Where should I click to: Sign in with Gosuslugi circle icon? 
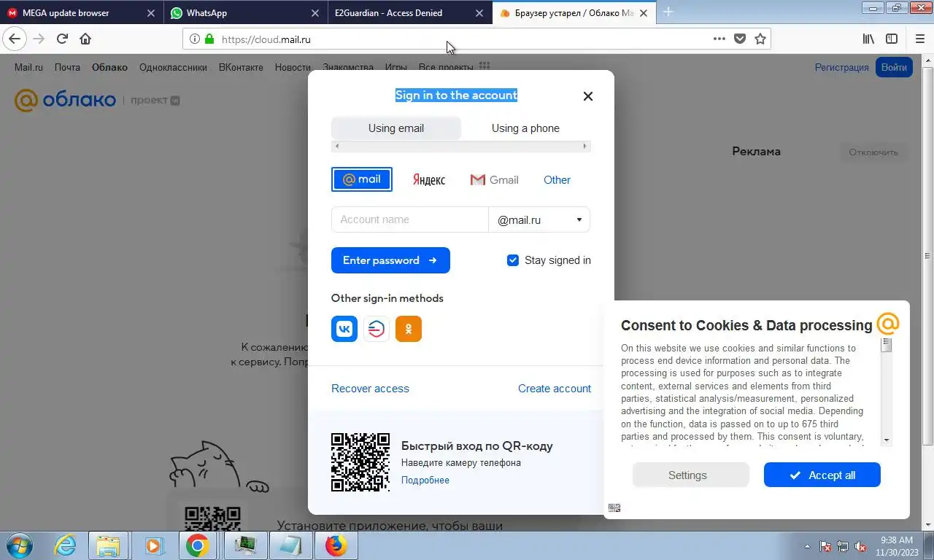[x=377, y=329]
